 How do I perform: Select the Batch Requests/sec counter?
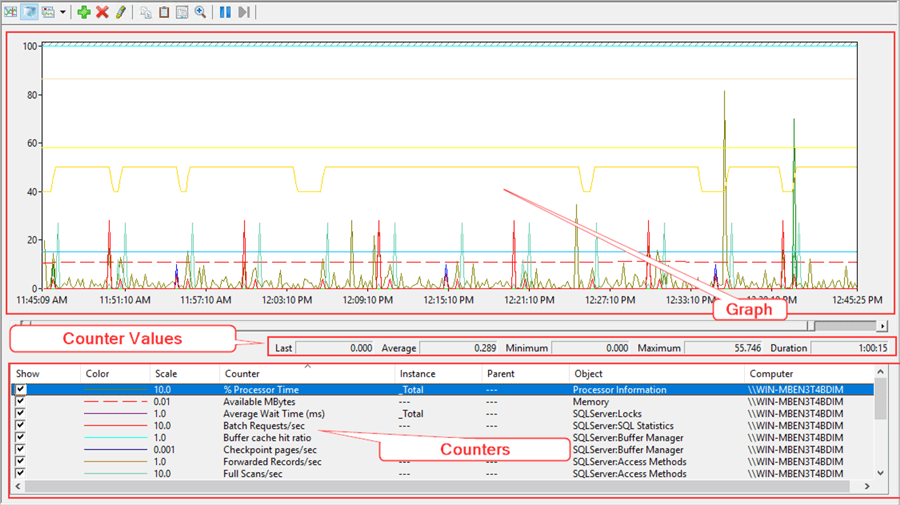tap(263, 426)
